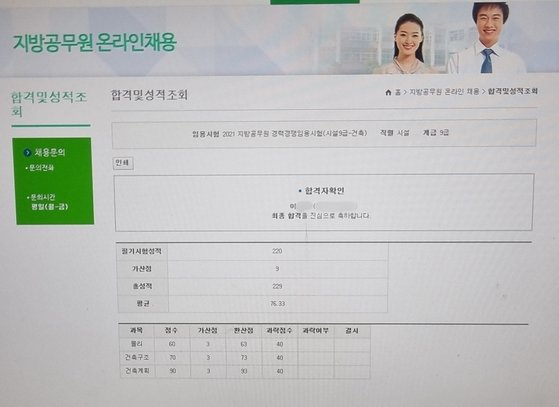Viewport: 559px width, 407px height.
Task: Click fail cutoff 40 in 물리 row
Action: 280,344
